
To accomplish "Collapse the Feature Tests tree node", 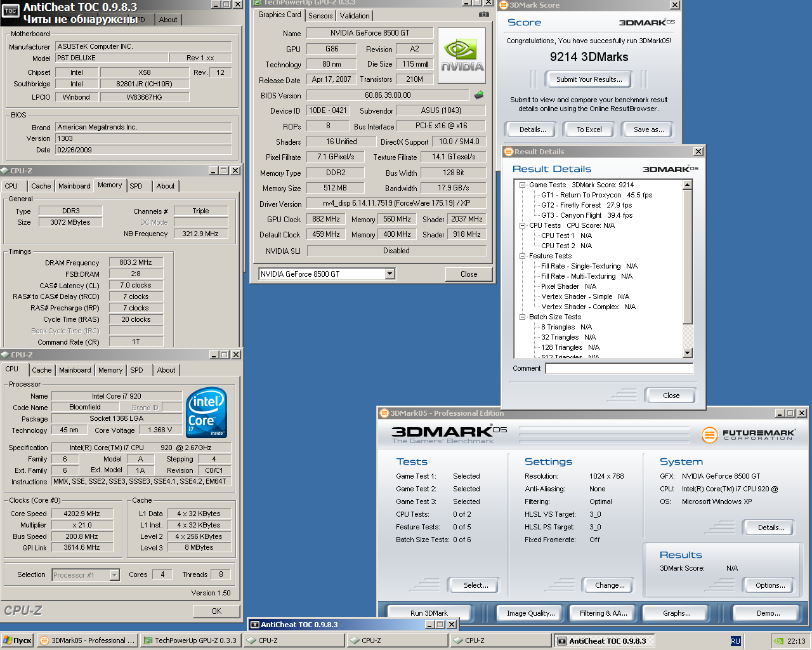I will coord(522,256).
